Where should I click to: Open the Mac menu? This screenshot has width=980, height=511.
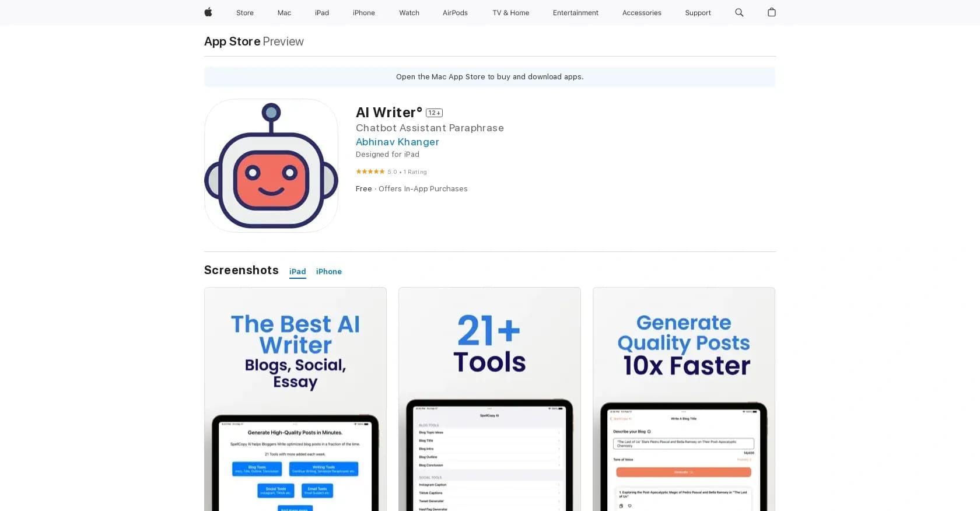[284, 13]
